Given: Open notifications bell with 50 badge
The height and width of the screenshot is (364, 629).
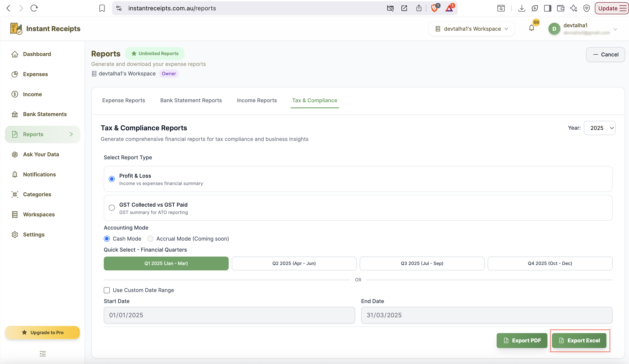Looking at the screenshot, I should click(x=532, y=28).
